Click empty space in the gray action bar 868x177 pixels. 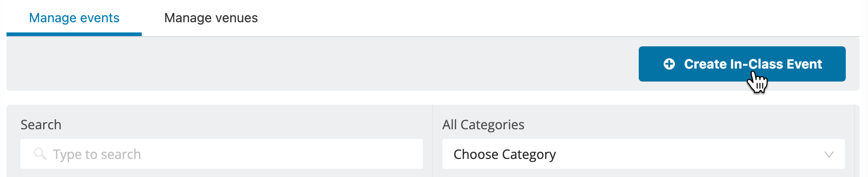click(320, 64)
